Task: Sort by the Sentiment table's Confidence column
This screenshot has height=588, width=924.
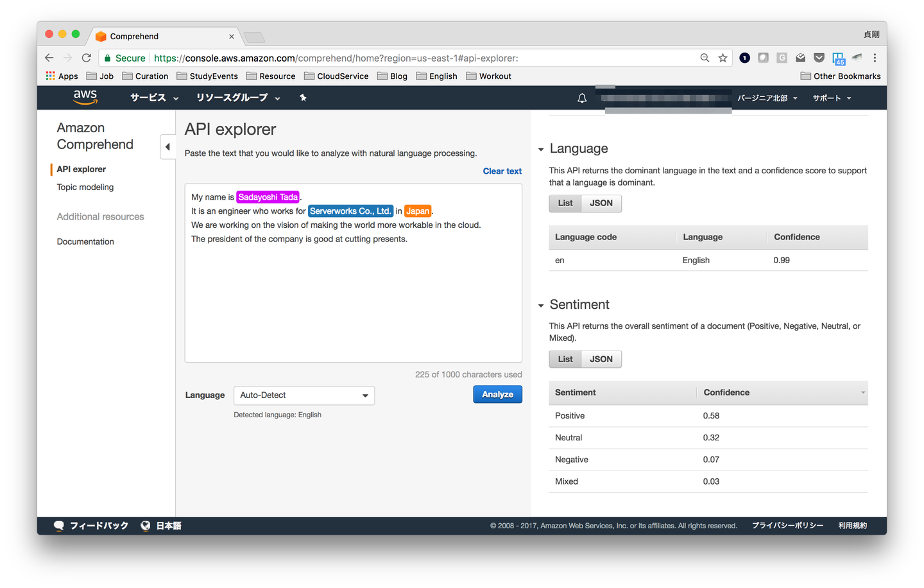Action: pos(782,392)
